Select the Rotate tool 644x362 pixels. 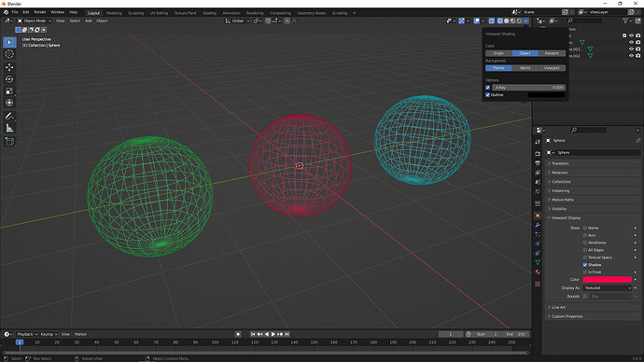(9, 78)
